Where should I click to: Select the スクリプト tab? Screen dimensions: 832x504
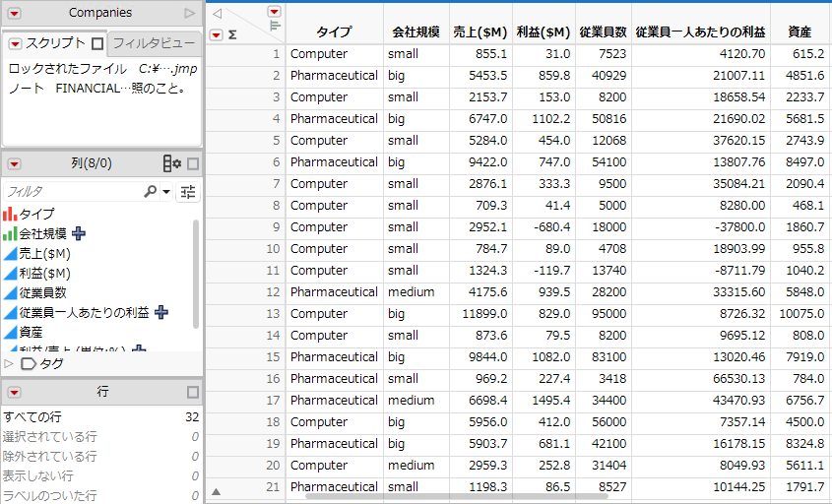click(55, 43)
